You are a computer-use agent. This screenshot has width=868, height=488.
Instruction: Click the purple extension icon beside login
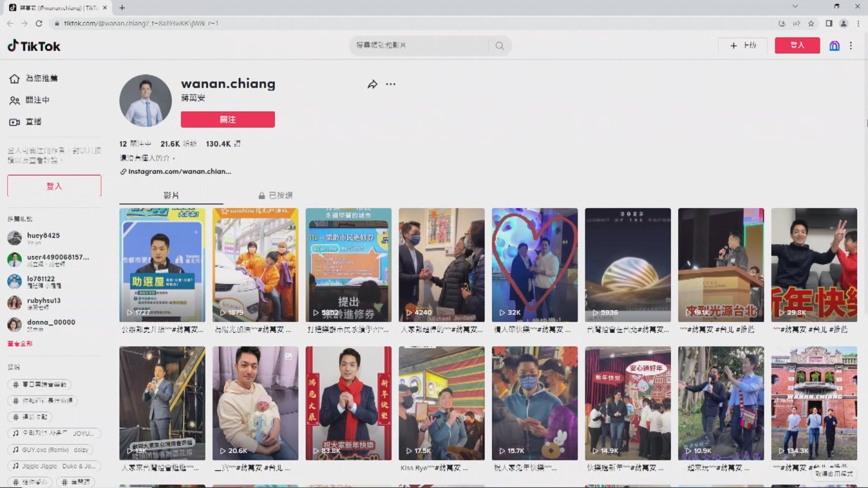[834, 46]
